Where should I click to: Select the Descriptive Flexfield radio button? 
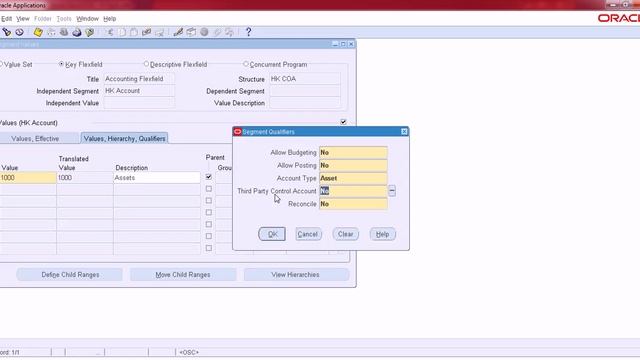click(146, 64)
